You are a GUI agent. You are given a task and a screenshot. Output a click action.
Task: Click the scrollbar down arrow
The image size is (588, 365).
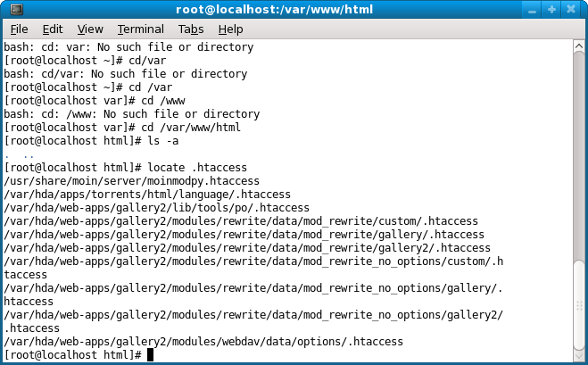(578, 355)
